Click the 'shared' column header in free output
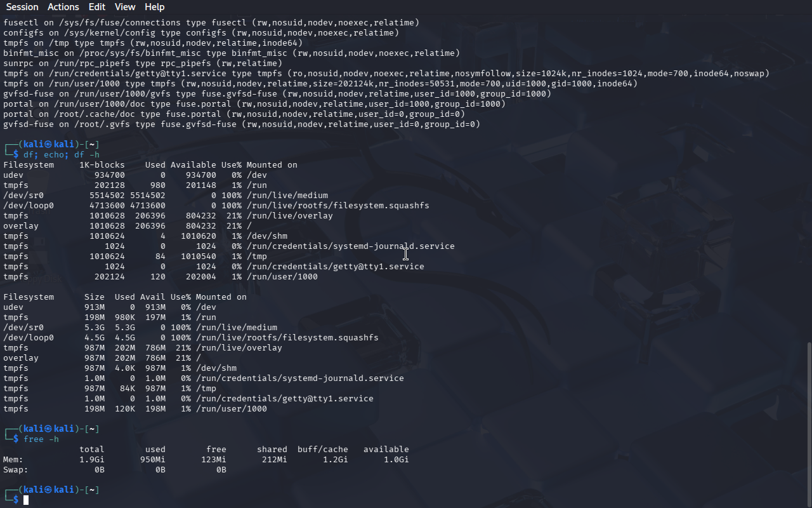The height and width of the screenshot is (508, 812). [272, 450]
